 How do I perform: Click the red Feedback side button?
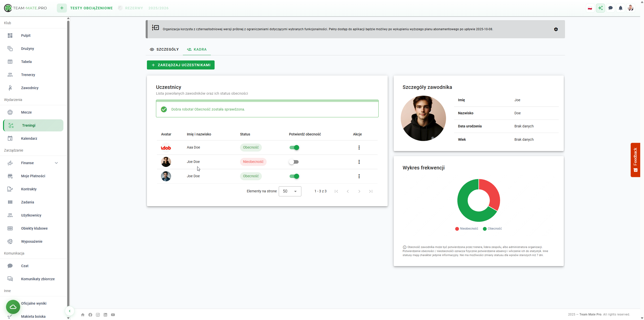pyautogui.click(x=635, y=160)
